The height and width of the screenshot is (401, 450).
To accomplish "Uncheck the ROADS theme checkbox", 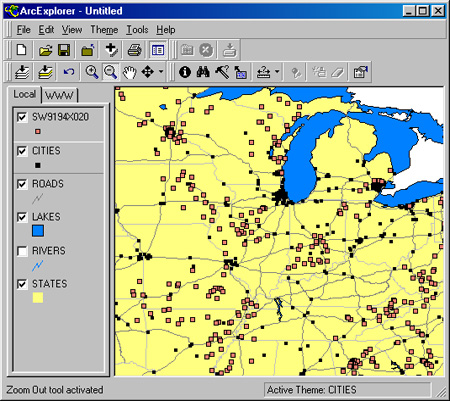I will pyautogui.click(x=22, y=184).
